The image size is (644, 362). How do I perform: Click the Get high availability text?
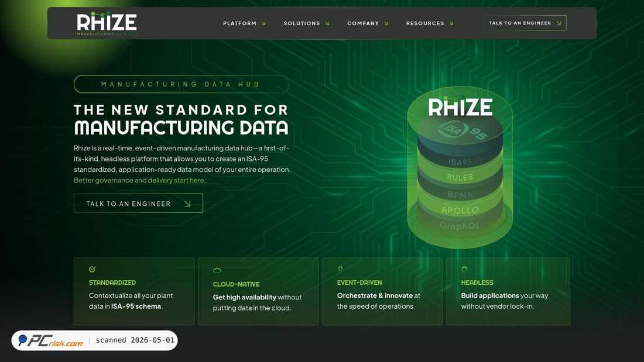coord(244,297)
